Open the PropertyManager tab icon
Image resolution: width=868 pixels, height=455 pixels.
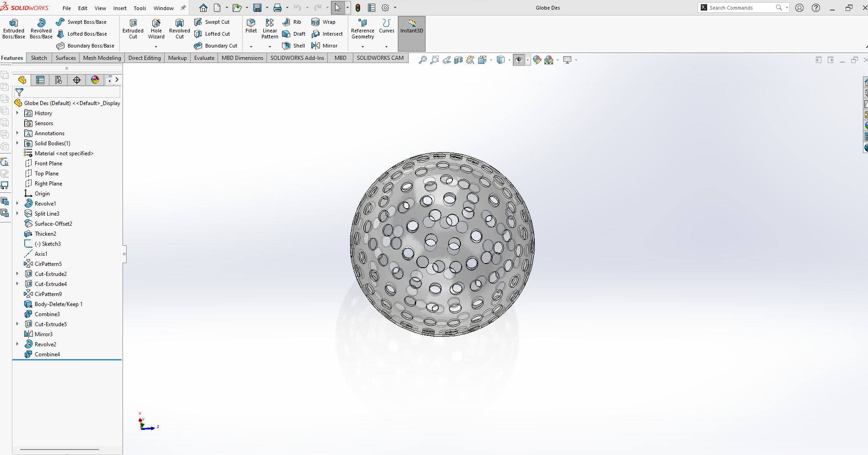click(x=40, y=80)
